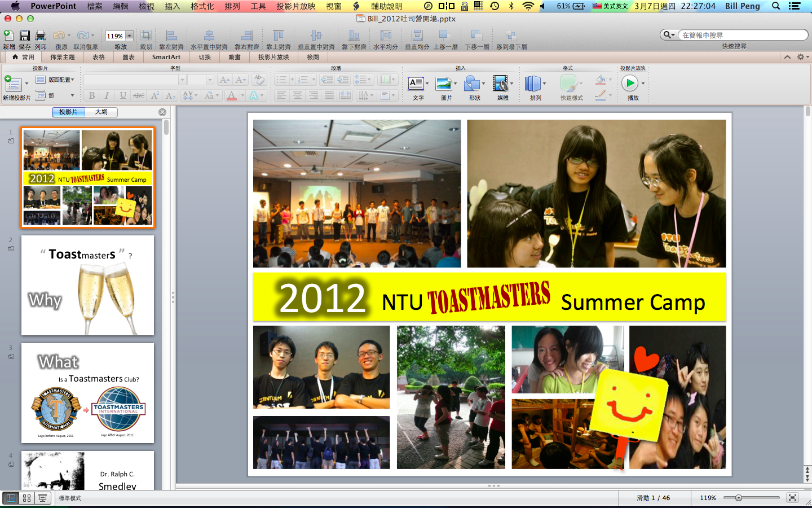Select the 裁切 (Crop) tool
The height and width of the screenshot is (508, 812).
146,36
